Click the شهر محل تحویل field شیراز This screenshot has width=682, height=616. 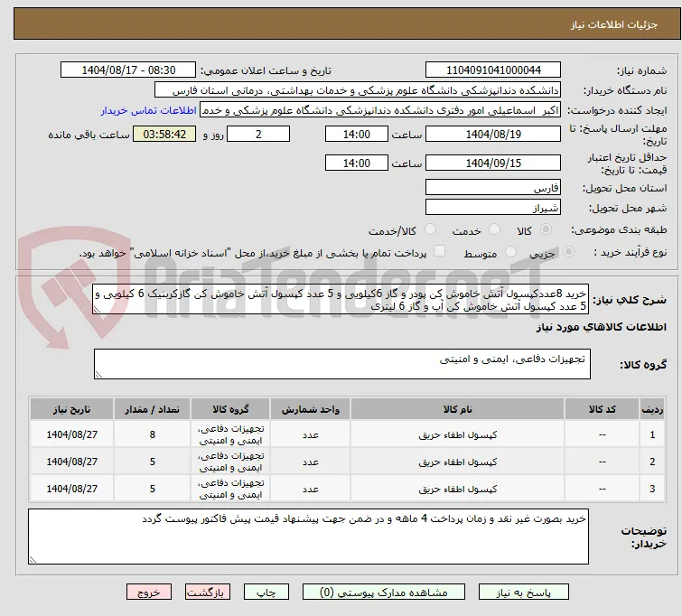493,207
